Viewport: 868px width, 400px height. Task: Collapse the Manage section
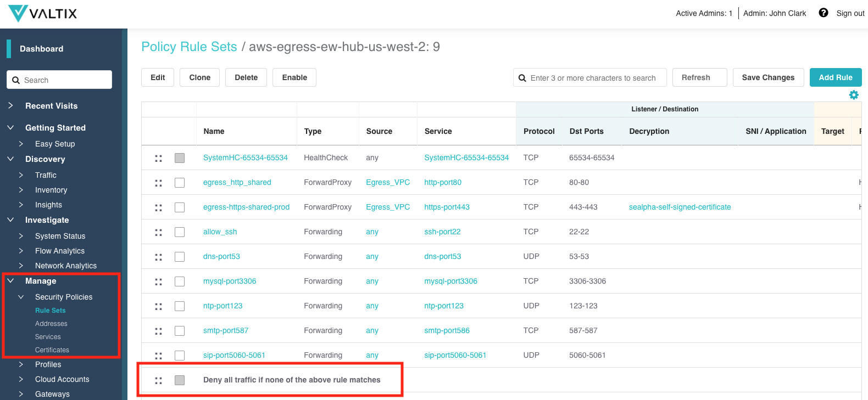10,280
